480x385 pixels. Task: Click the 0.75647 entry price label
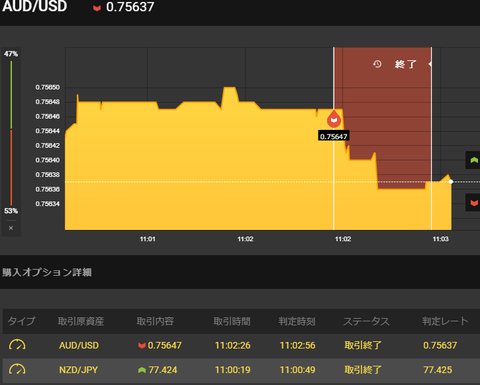(334, 136)
